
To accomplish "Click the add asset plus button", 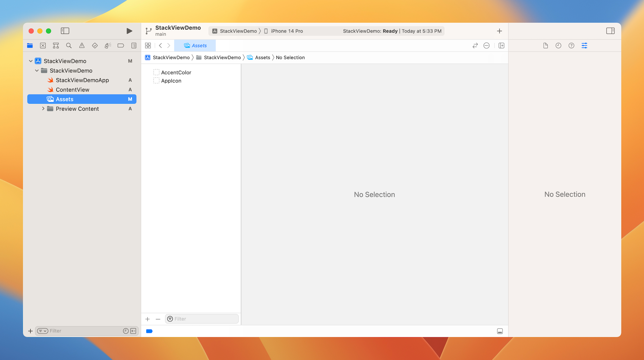I will point(148,319).
